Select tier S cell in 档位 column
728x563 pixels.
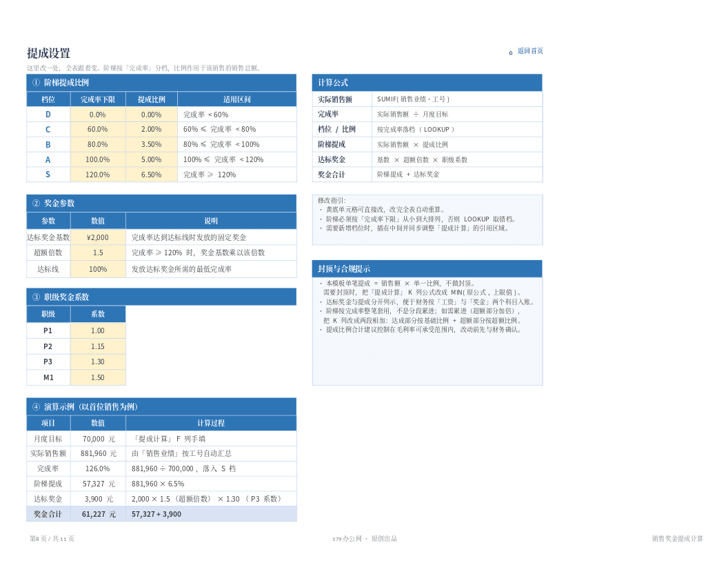pos(48,174)
